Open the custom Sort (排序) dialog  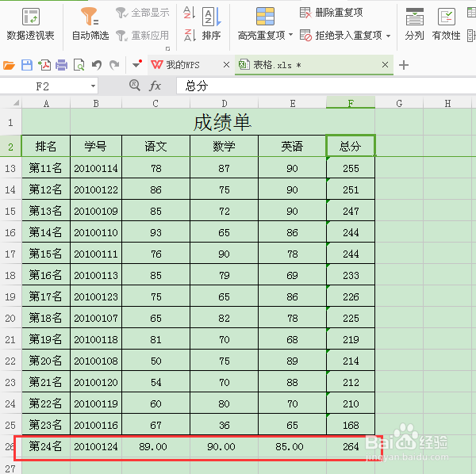pos(211,25)
